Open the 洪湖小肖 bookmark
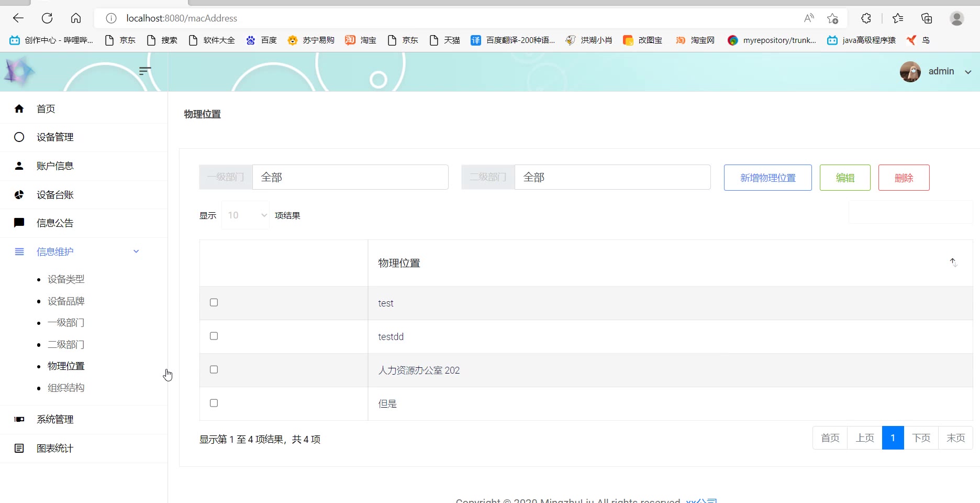Screen dimensions: 980x503 click(589, 40)
